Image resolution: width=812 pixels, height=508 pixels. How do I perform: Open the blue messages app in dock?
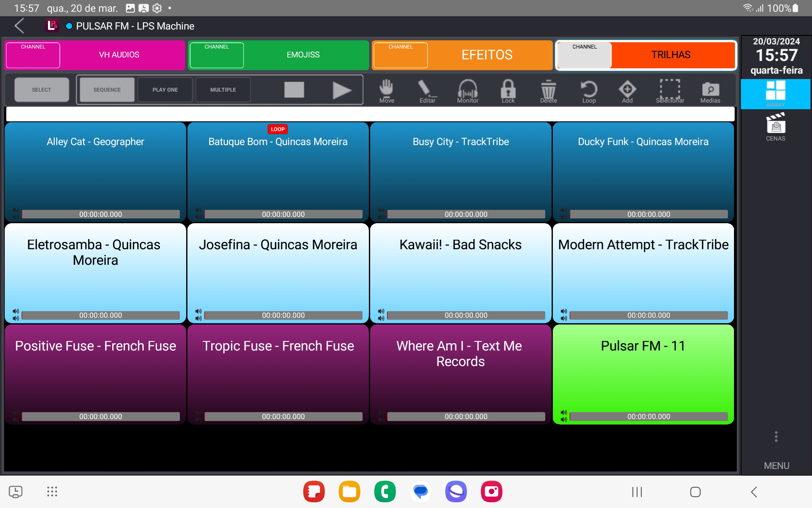point(420,491)
